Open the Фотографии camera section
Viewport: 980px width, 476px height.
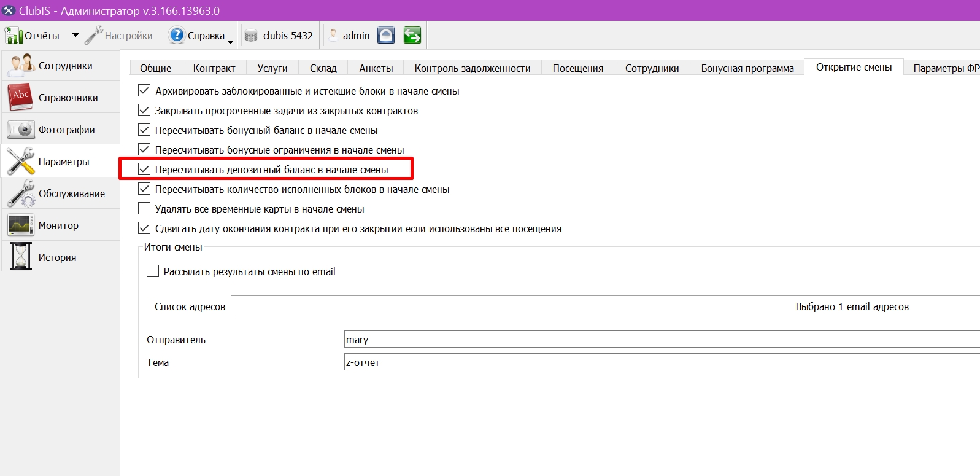pos(60,130)
